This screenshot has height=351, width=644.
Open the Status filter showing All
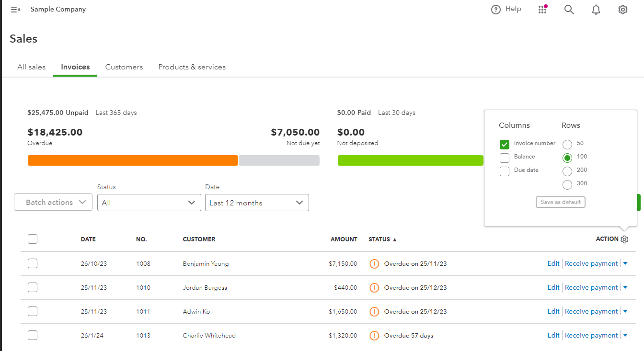click(x=149, y=202)
